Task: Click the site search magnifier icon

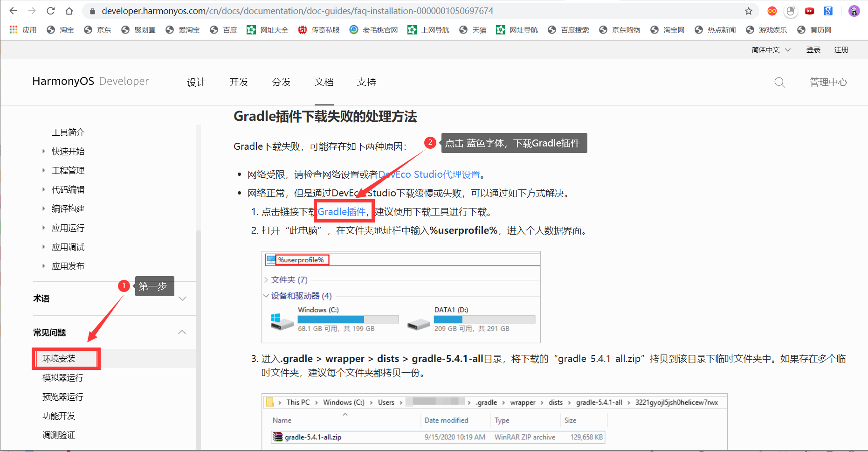Action: 779,83
